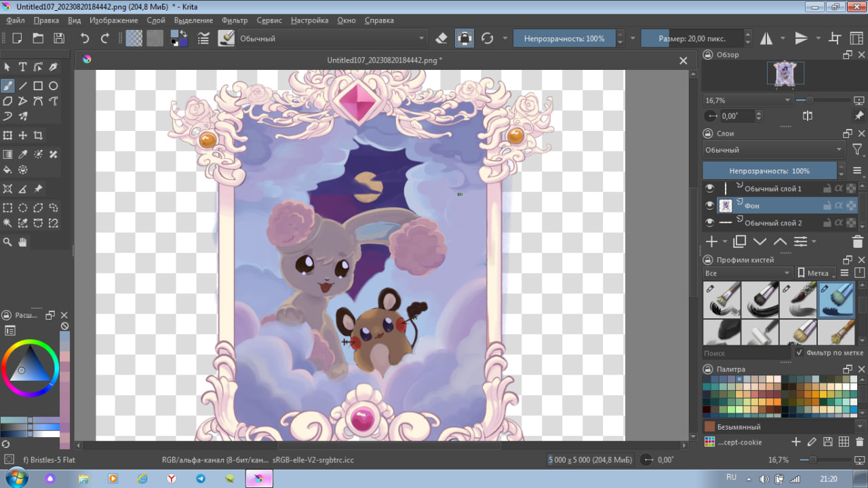Expand the Все brush tag dropdown
The width and height of the screenshot is (868, 488).
(x=747, y=273)
